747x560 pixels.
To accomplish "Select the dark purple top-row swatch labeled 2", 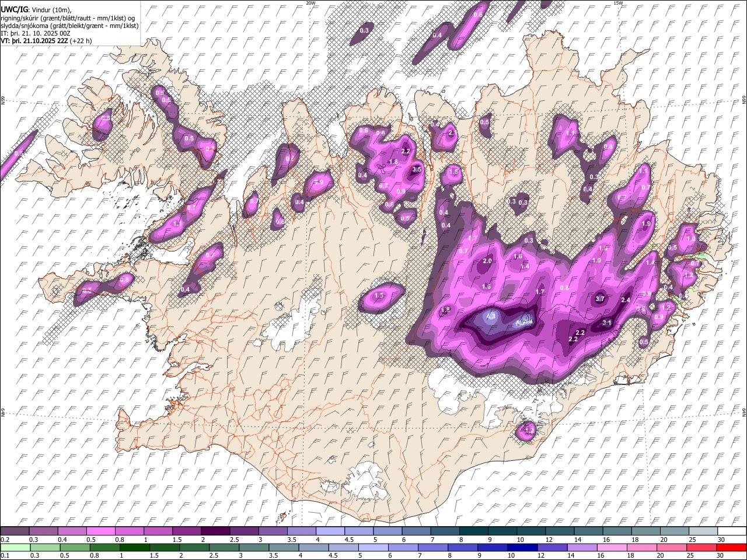I will click(215, 531).
